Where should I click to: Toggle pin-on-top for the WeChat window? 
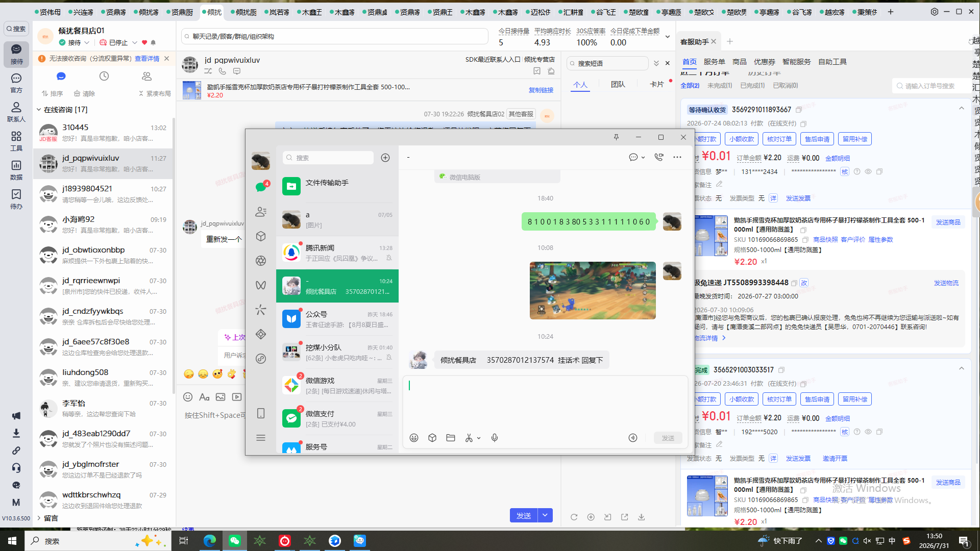coord(616,137)
